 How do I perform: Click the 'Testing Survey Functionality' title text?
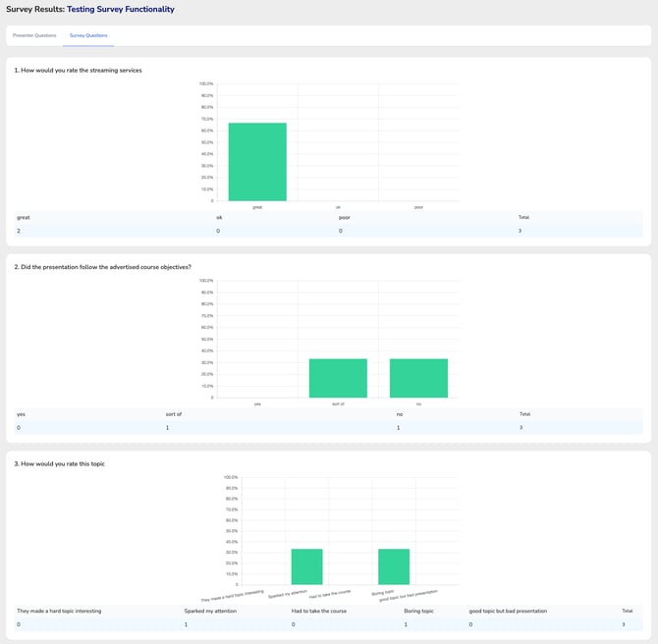pos(120,9)
